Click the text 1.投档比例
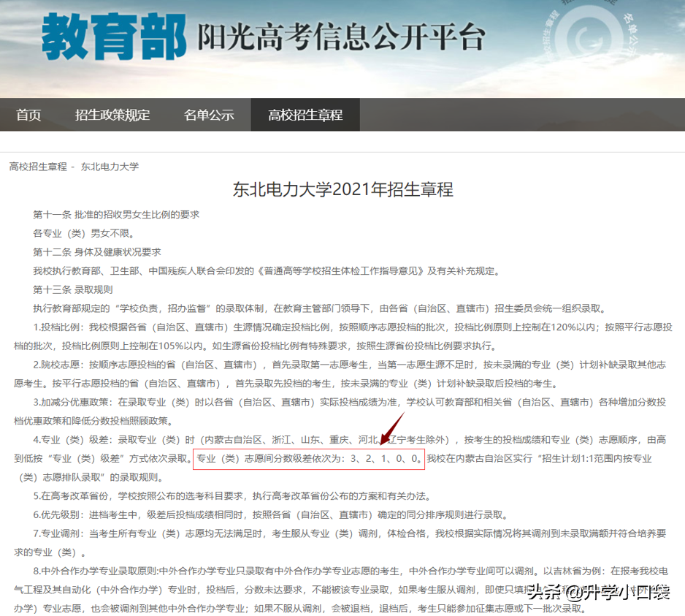Viewport: 685px width, 616px height. [x=58, y=327]
